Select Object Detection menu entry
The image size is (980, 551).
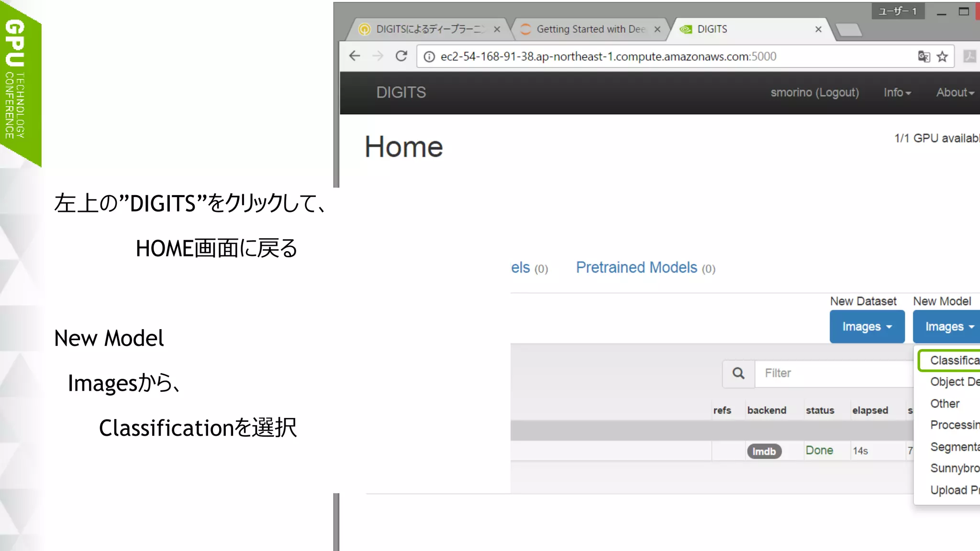click(955, 382)
